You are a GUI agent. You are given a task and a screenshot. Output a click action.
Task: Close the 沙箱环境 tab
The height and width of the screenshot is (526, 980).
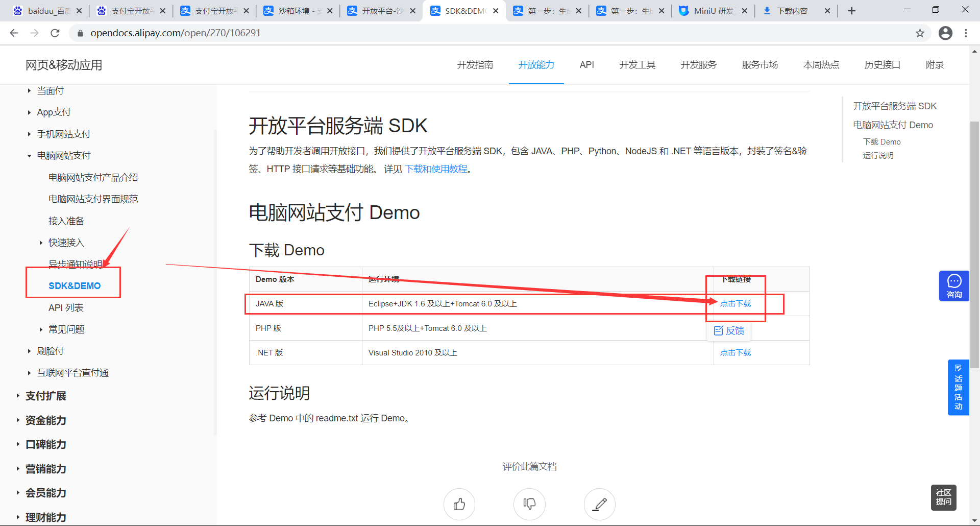(x=330, y=11)
